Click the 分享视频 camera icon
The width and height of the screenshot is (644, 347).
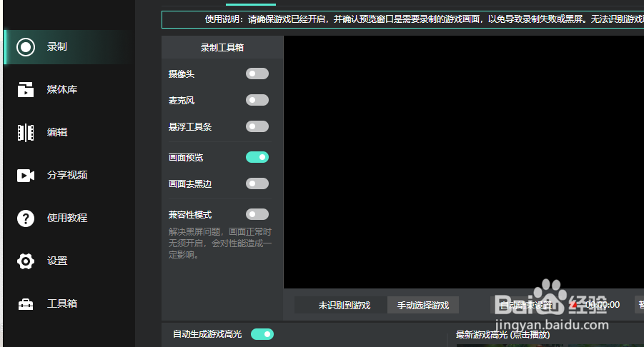pos(26,176)
